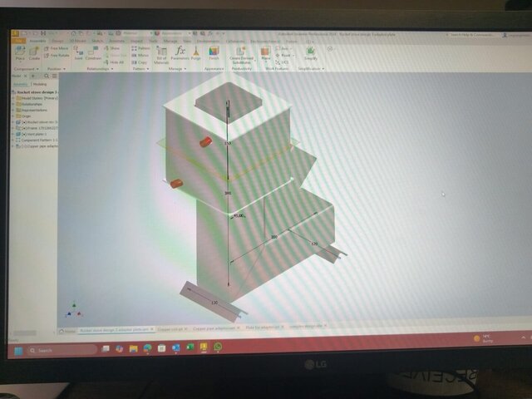
Task: Open Outlook from the taskbar
Action: (175, 347)
